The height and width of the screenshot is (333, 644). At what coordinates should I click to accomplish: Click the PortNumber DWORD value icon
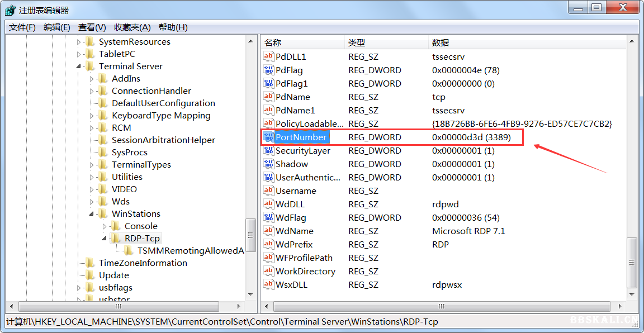pos(269,137)
